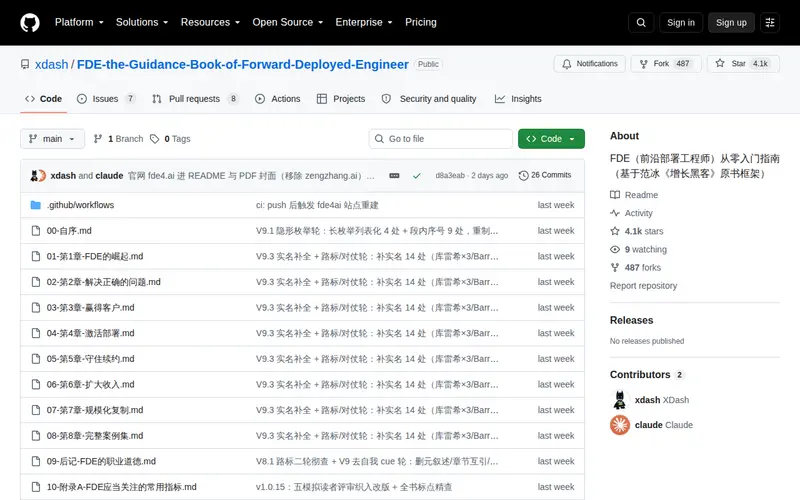Open the Releases heading link
The height and width of the screenshot is (500, 800).
(632, 320)
